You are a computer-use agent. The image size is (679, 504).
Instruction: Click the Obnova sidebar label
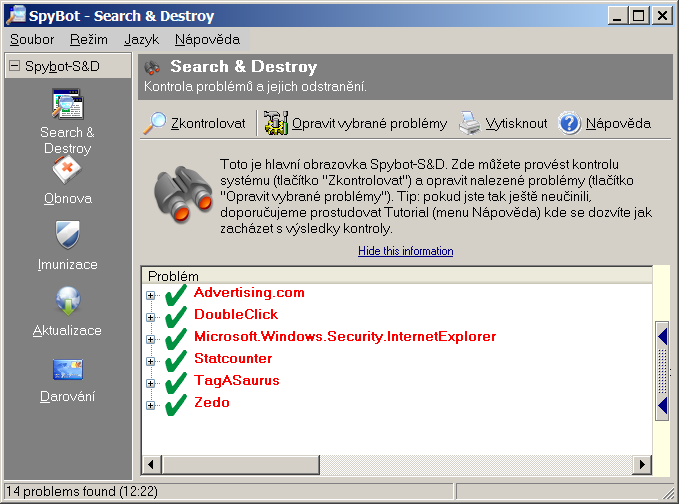(x=68, y=198)
